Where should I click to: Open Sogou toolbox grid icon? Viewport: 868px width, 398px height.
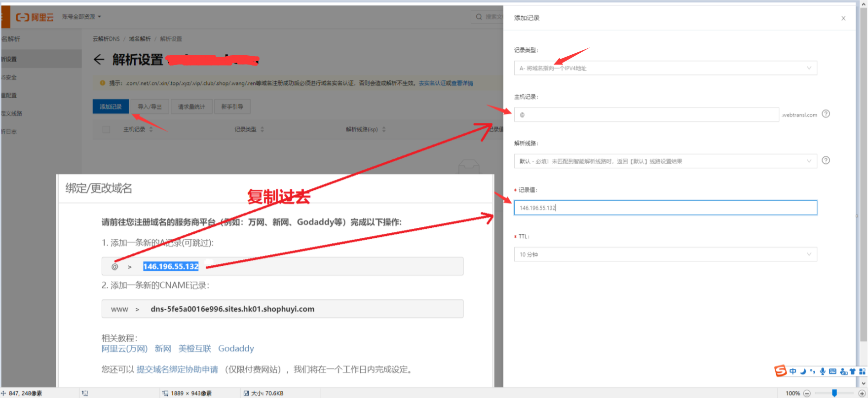click(862, 371)
